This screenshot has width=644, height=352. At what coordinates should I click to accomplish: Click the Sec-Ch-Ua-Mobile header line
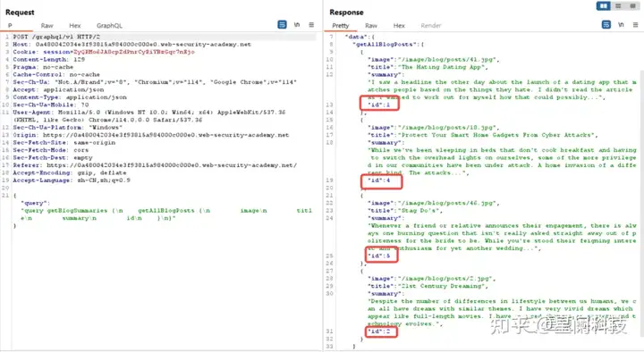(50, 105)
